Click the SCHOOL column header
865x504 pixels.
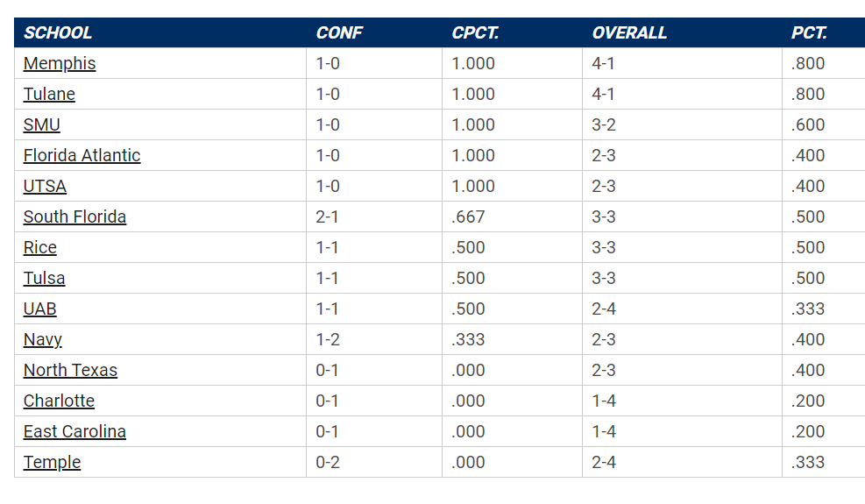pyautogui.click(x=57, y=32)
